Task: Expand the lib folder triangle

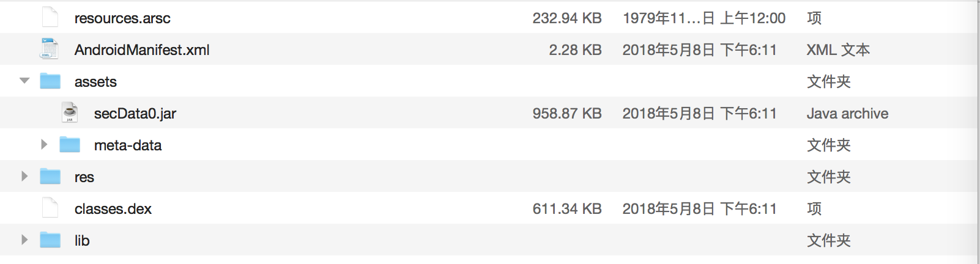Action: click(24, 240)
